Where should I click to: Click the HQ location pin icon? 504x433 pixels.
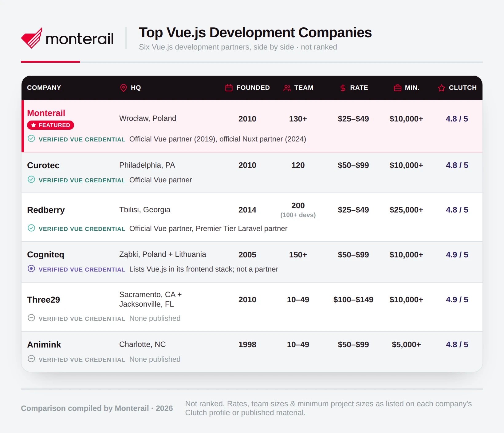coord(123,88)
